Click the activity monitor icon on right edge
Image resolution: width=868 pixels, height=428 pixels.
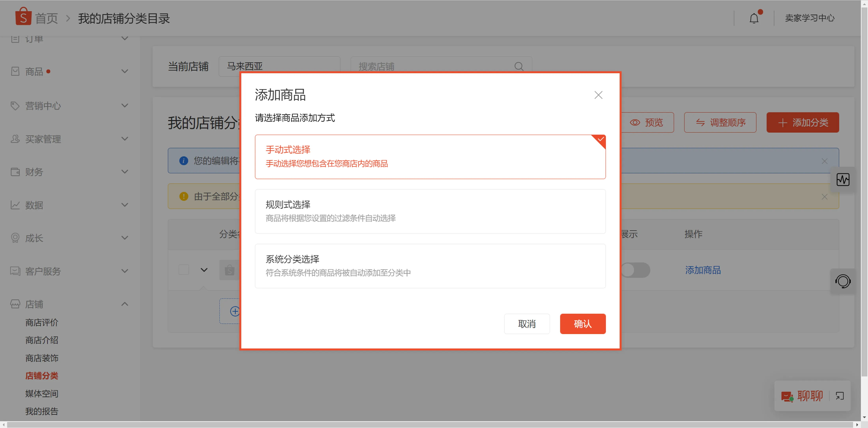point(843,179)
